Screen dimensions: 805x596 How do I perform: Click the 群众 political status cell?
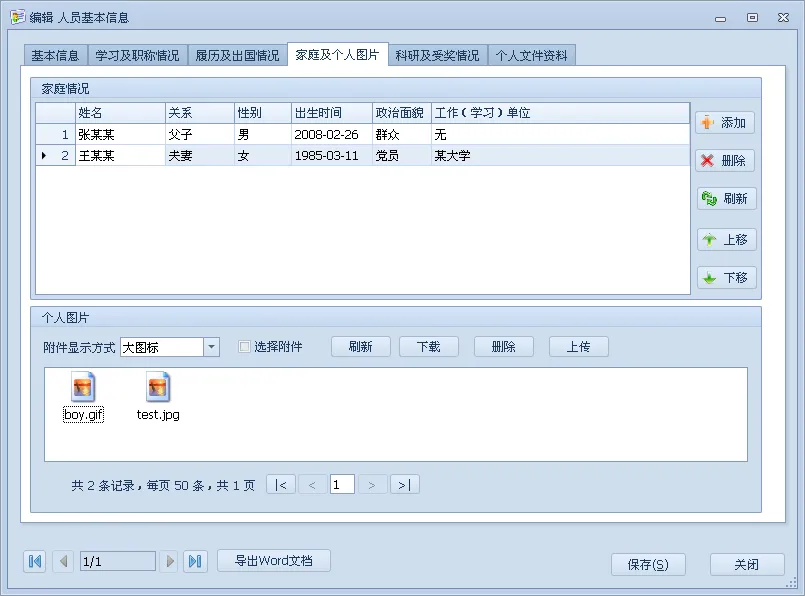401,134
